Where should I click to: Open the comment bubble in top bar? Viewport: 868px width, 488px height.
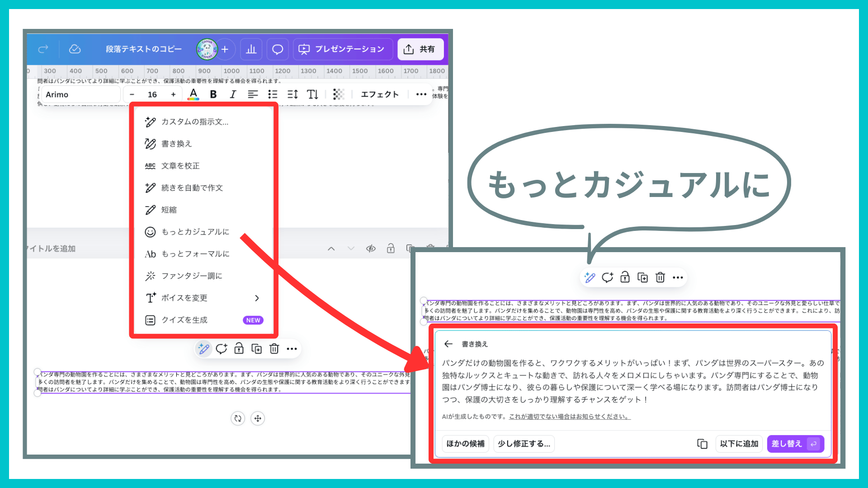click(278, 49)
